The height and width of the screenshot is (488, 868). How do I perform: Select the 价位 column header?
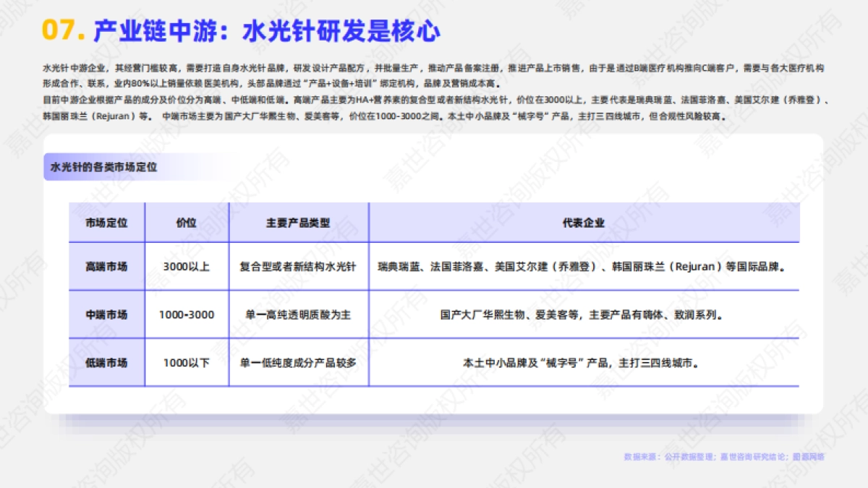[187, 224]
